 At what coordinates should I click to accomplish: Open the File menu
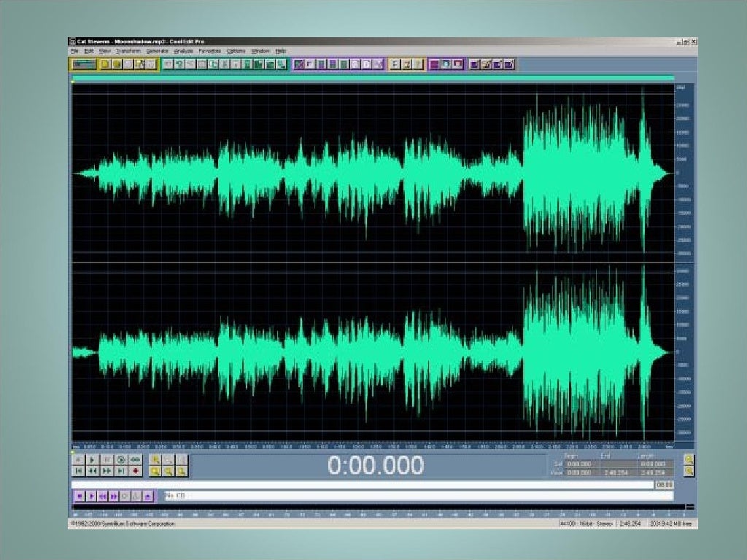pyautogui.click(x=75, y=51)
